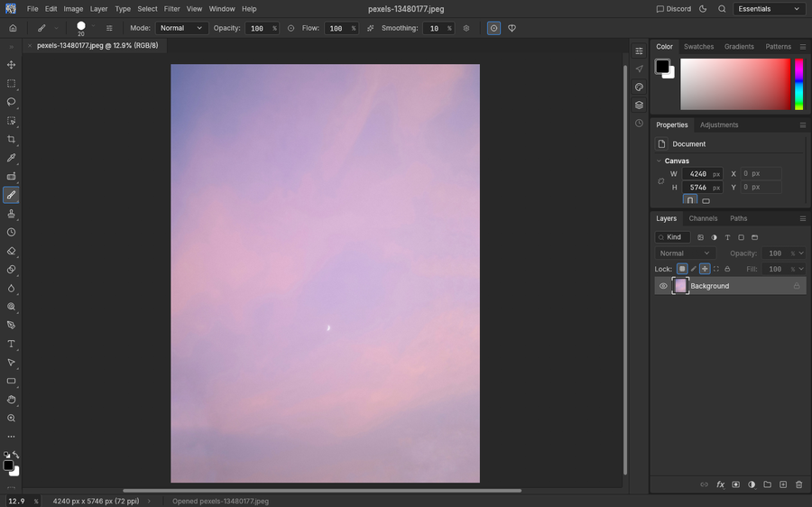Open the Image menu
Image resolution: width=812 pixels, height=507 pixels.
pos(73,9)
